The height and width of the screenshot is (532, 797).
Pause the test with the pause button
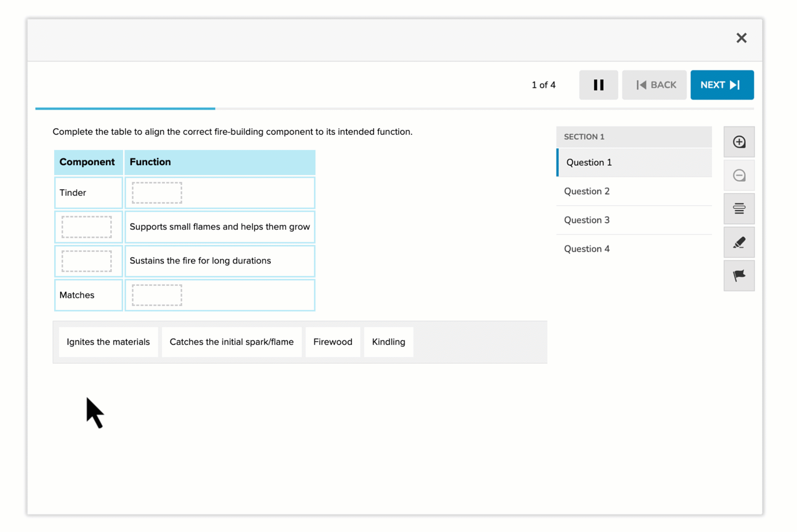point(598,85)
